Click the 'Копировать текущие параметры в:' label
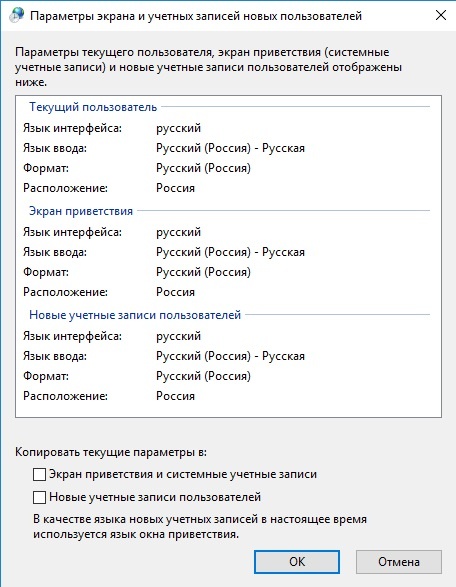The width and height of the screenshot is (456, 587). (x=111, y=452)
